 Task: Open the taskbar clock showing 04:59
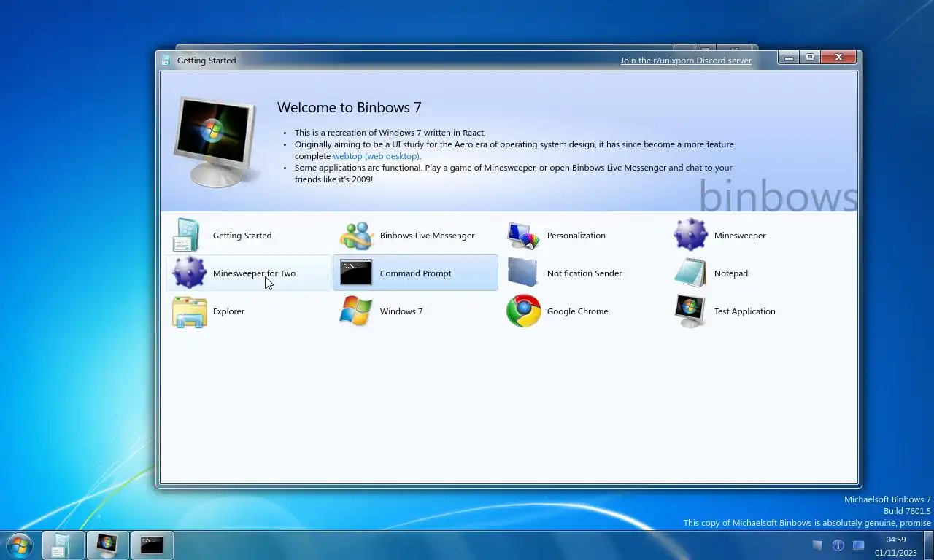[896, 546]
